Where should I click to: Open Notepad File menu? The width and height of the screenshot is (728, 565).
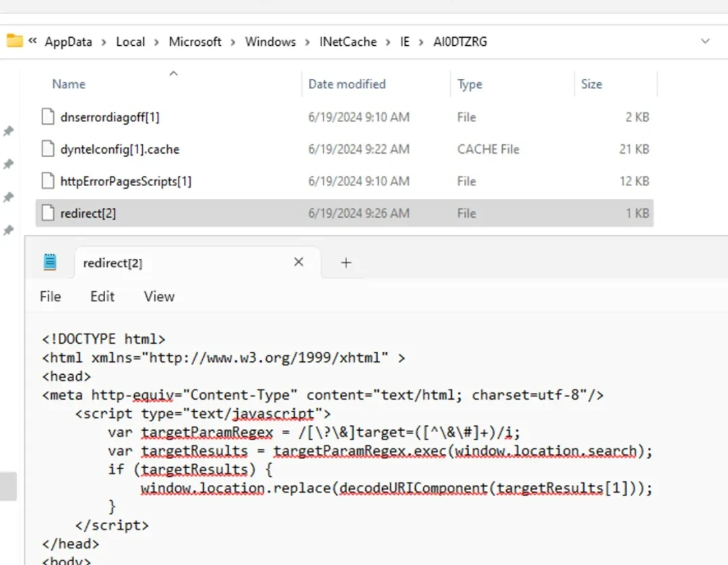click(50, 297)
